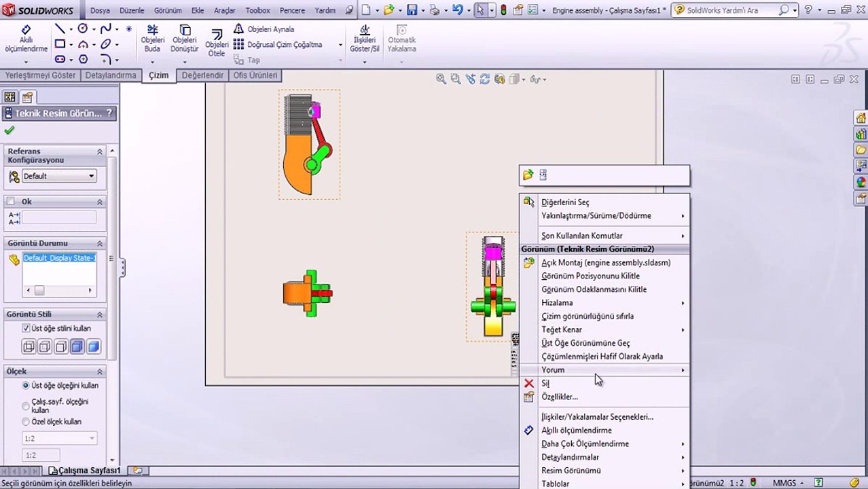Click Objeleri Aynala mirror tool

(264, 29)
